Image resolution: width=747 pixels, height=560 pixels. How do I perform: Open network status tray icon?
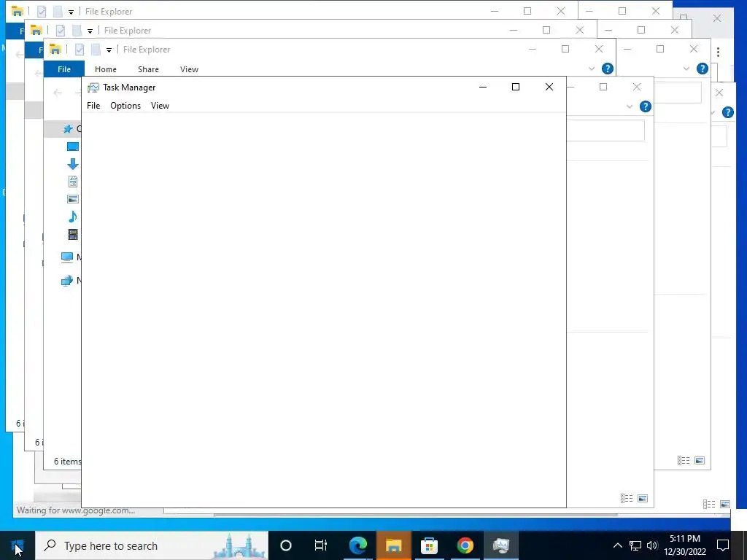coord(635,545)
